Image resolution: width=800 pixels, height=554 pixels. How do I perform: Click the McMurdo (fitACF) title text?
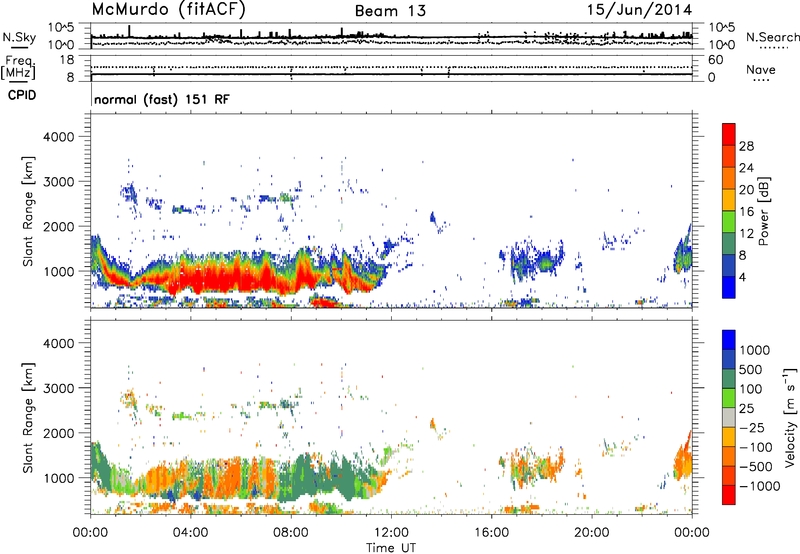pos(168,10)
